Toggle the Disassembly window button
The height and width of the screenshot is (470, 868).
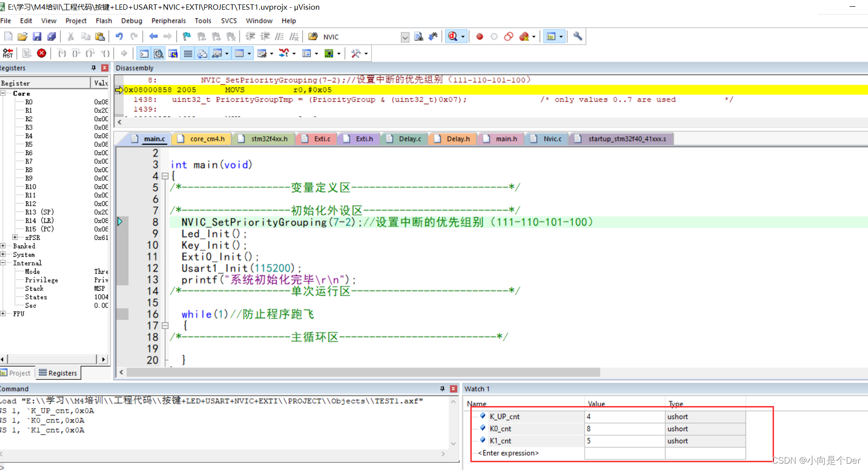(x=158, y=53)
